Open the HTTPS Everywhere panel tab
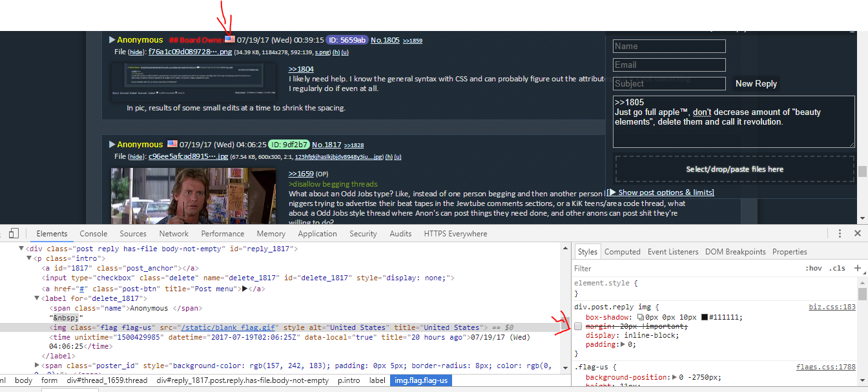 (455, 234)
